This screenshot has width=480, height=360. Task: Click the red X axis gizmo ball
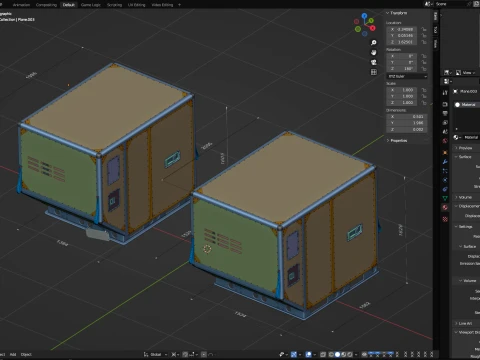click(373, 28)
